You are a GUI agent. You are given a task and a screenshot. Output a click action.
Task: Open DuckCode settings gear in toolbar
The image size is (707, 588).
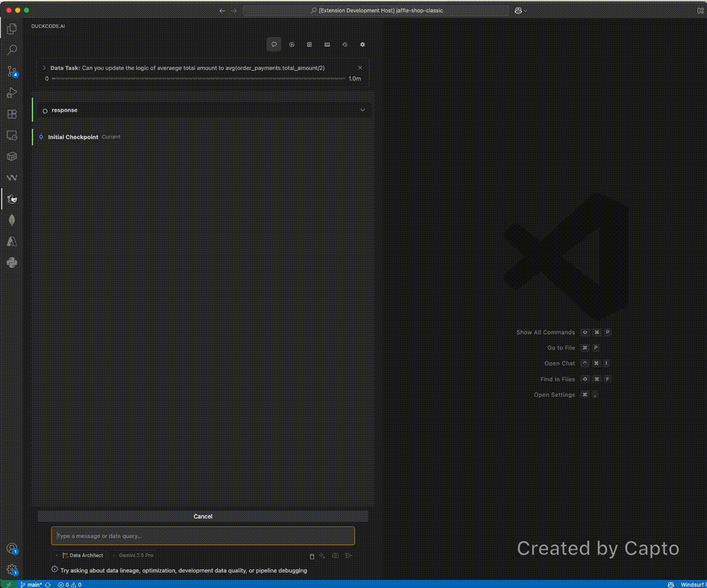362,44
